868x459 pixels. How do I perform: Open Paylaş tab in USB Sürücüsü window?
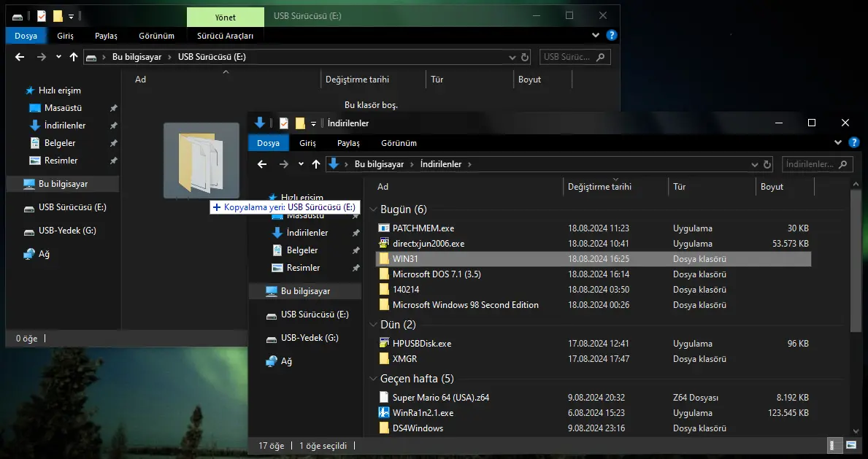[106, 36]
